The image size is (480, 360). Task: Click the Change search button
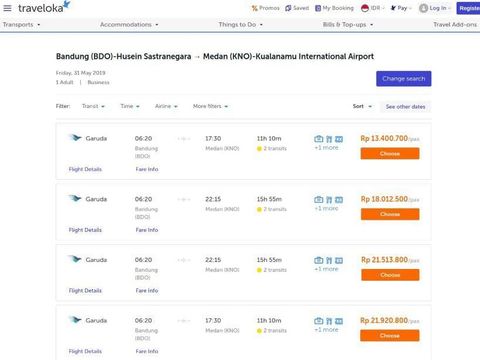404,79
